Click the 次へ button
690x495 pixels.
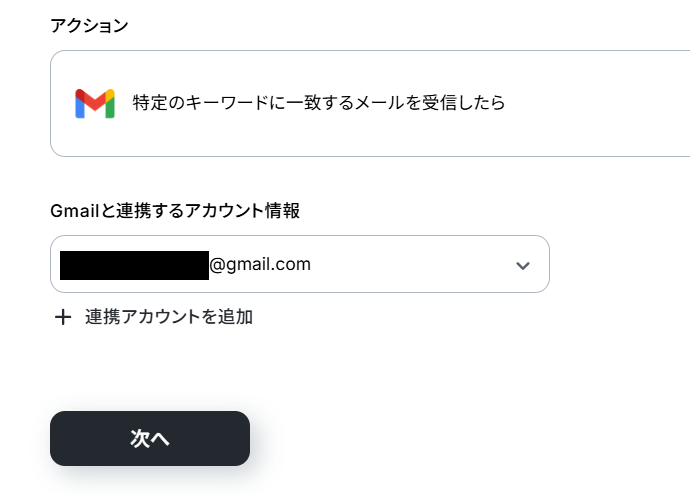150,438
